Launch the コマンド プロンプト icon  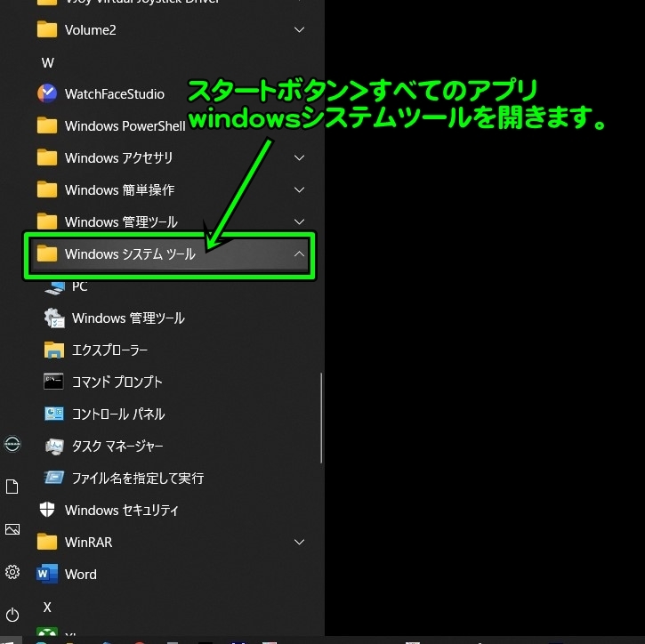click(x=53, y=382)
